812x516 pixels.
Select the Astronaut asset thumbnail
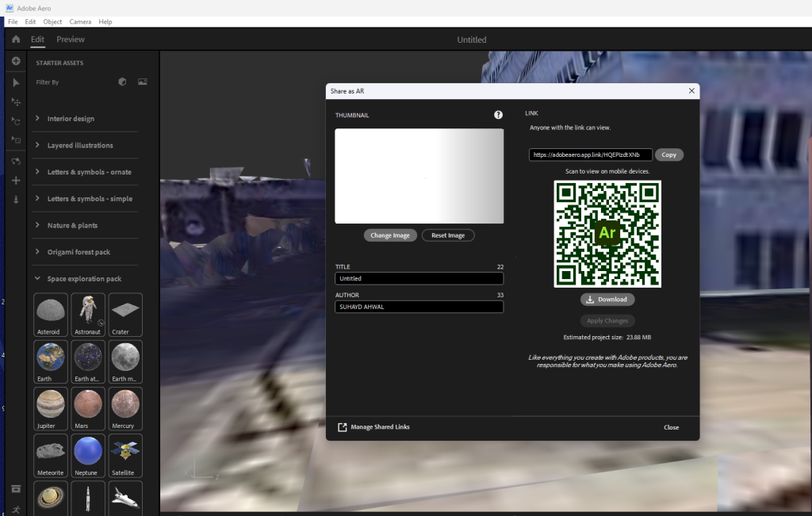point(87,315)
